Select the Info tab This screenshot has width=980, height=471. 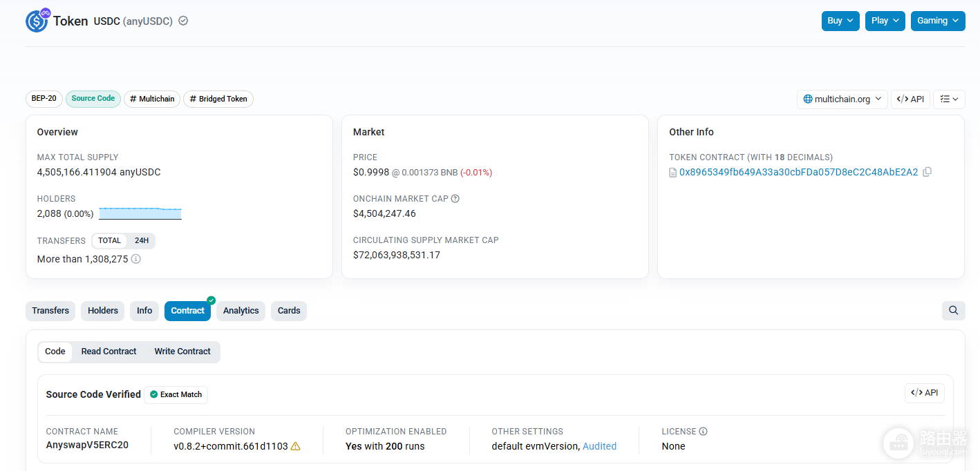(x=144, y=311)
